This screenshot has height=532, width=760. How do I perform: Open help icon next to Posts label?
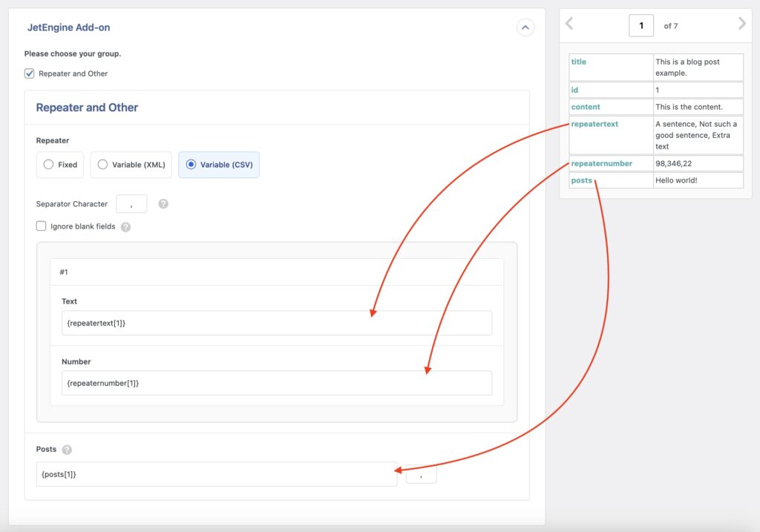click(x=67, y=450)
